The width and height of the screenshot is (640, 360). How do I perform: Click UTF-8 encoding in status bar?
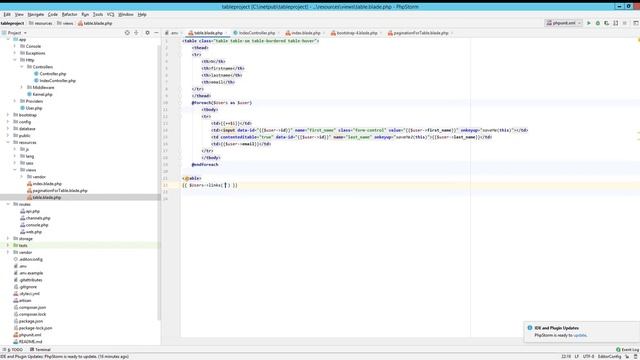coord(588,357)
